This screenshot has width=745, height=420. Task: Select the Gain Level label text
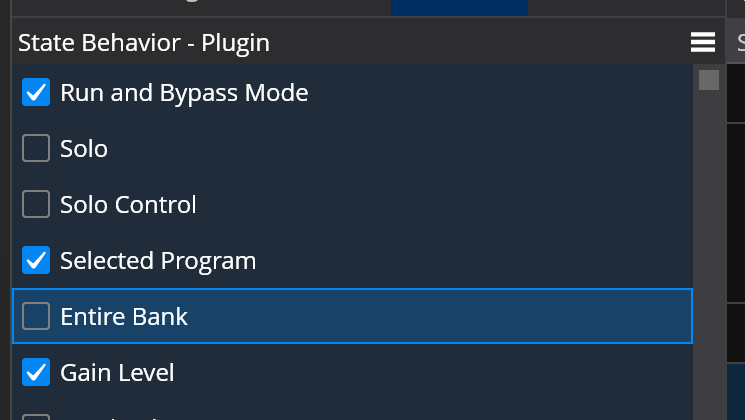117,373
